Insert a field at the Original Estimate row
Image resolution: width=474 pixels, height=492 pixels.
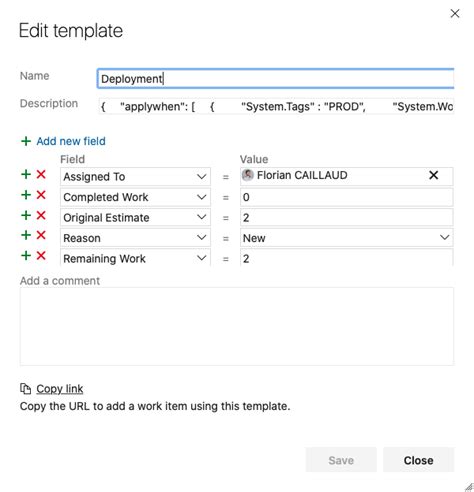(x=26, y=215)
